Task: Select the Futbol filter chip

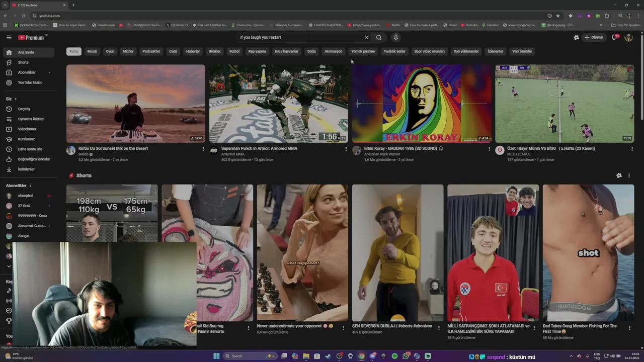Action: click(234, 51)
